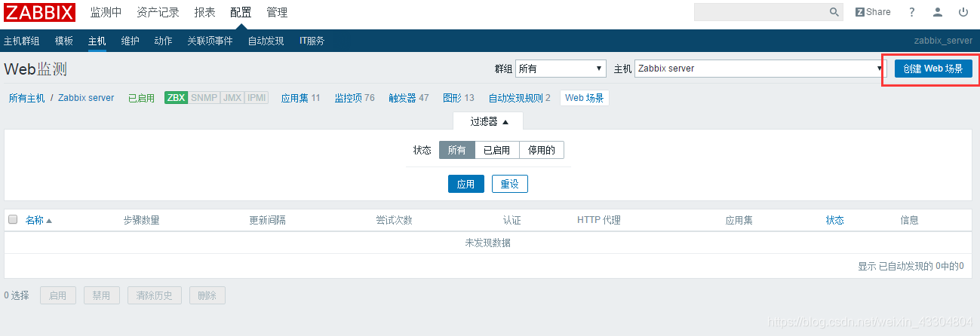Sort by 名称 column header
980x336 pixels.
point(38,220)
